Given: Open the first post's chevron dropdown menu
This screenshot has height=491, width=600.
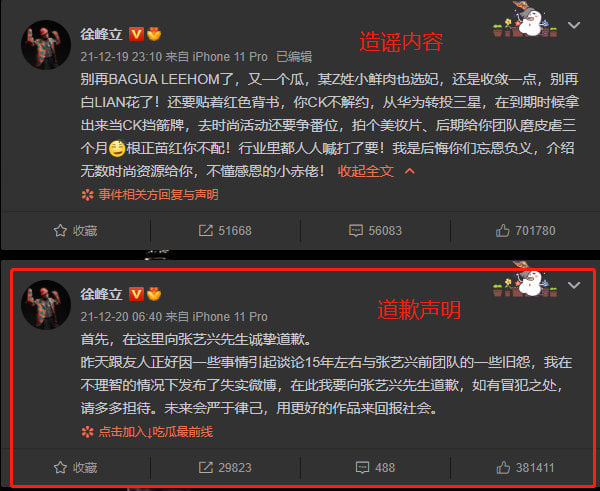Looking at the screenshot, I should click(x=574, y=25).
